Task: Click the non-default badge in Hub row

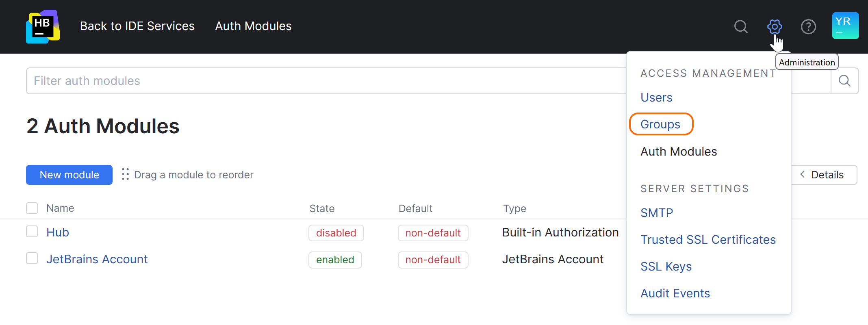Action: [433, 233]
